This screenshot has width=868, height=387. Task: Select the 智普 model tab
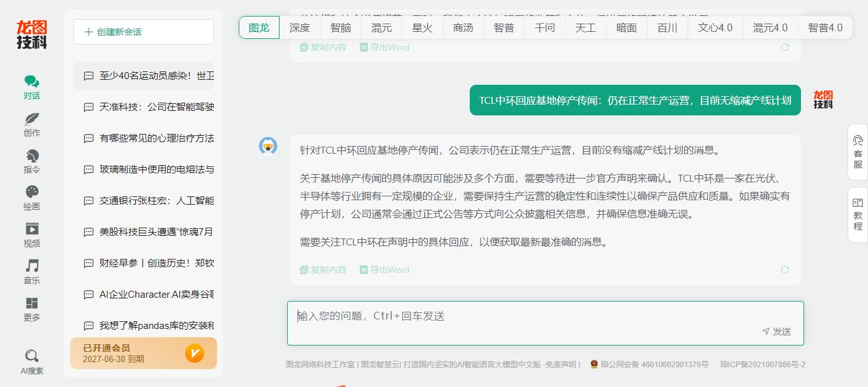point(504,27)
